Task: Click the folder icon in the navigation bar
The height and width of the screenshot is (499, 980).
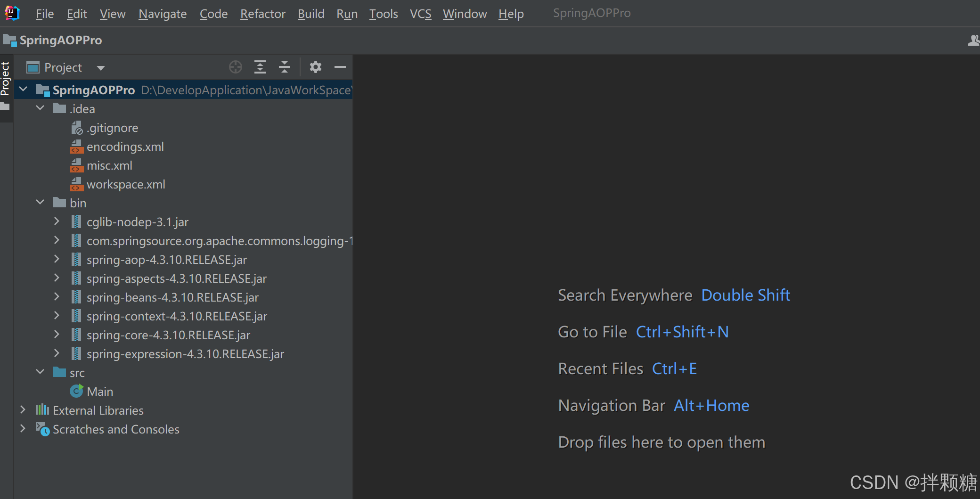Action: [x=9, y=41]
